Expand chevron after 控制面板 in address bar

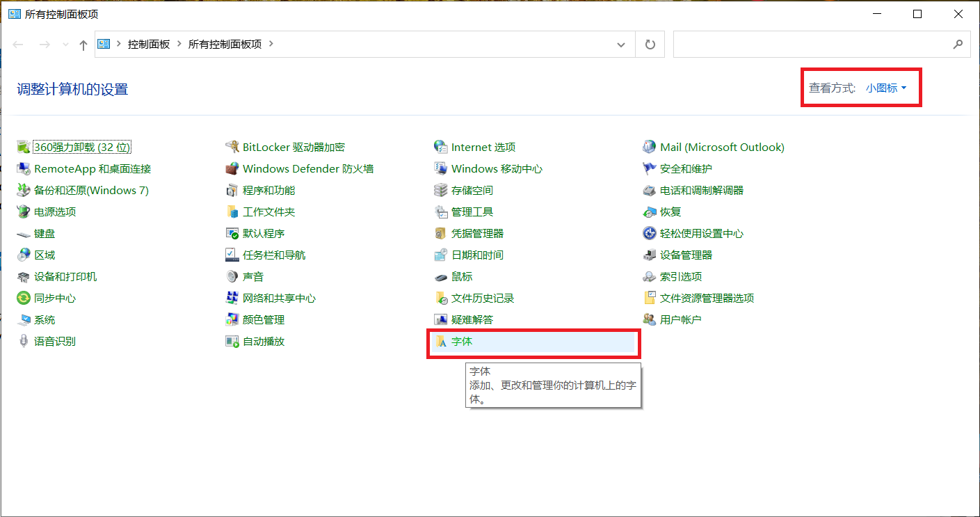click(179, 44)
